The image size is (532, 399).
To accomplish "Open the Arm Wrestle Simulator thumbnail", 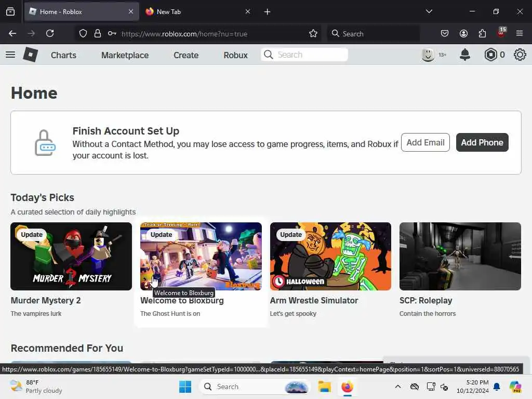I will click(x=330, y=256).
